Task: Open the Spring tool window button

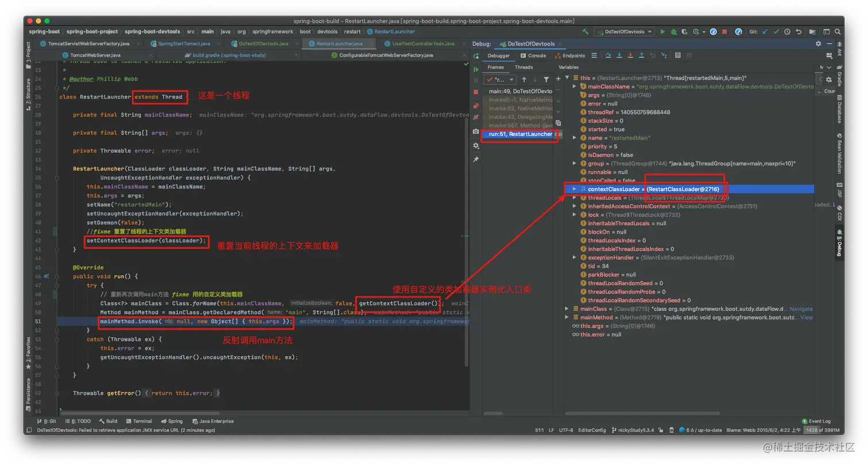Action: coord(172,421)
